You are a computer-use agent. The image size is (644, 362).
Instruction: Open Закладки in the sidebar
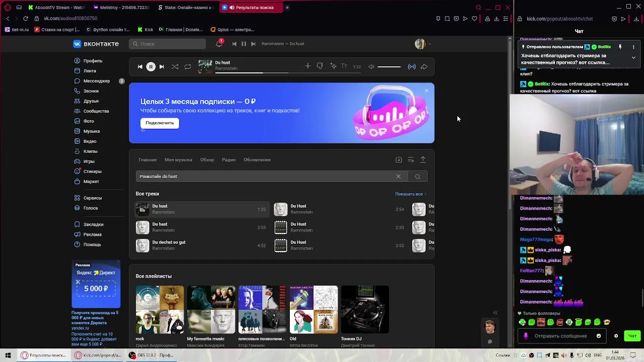(x=94, y=224)
